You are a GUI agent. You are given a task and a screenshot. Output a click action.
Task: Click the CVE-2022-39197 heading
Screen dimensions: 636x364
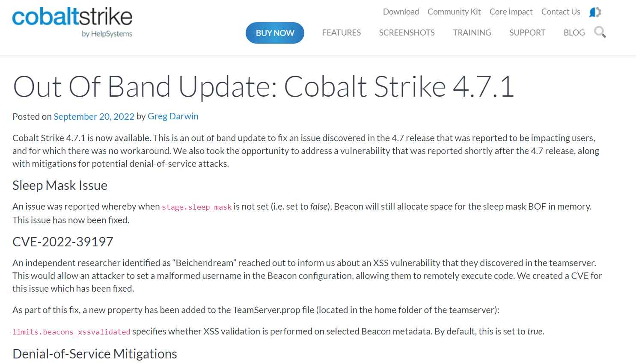pyautogui.click(x=63, y=242)
